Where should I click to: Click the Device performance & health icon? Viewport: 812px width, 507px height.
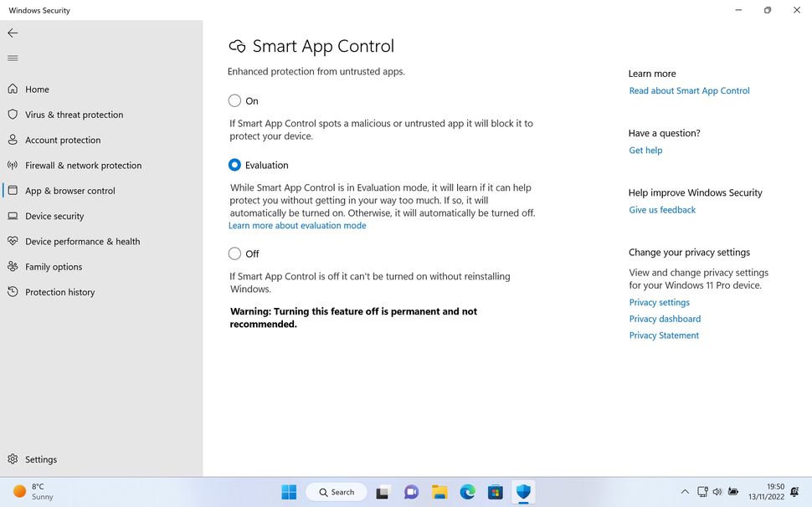click(13, 241)
